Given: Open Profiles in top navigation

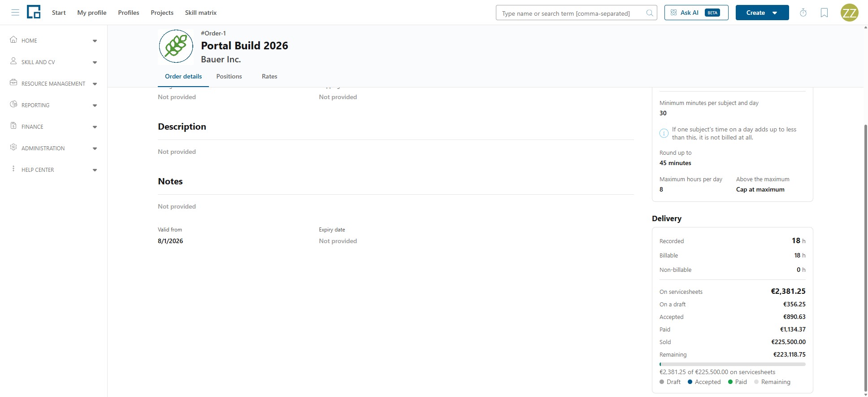Looking at the screenshot, I should click(129, 13).
